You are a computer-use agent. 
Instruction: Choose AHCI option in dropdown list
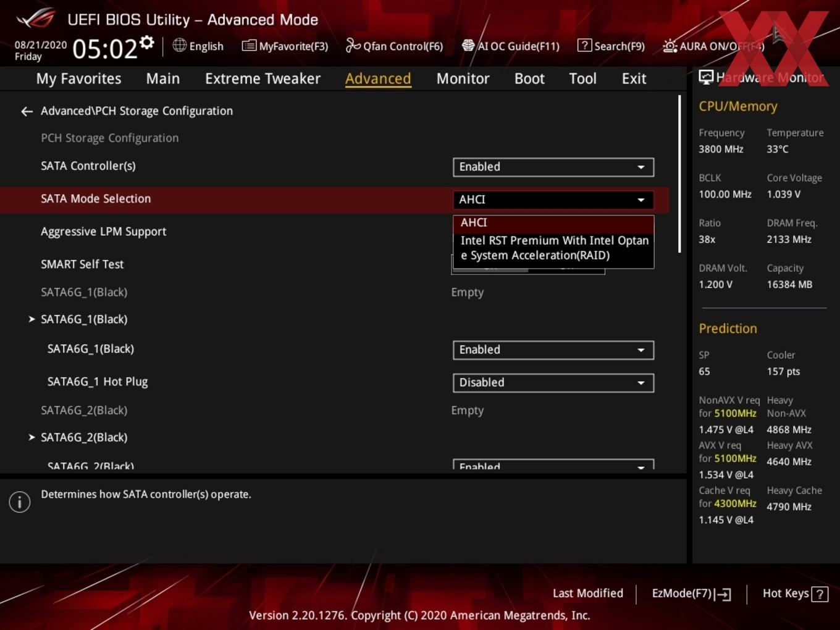553,222
